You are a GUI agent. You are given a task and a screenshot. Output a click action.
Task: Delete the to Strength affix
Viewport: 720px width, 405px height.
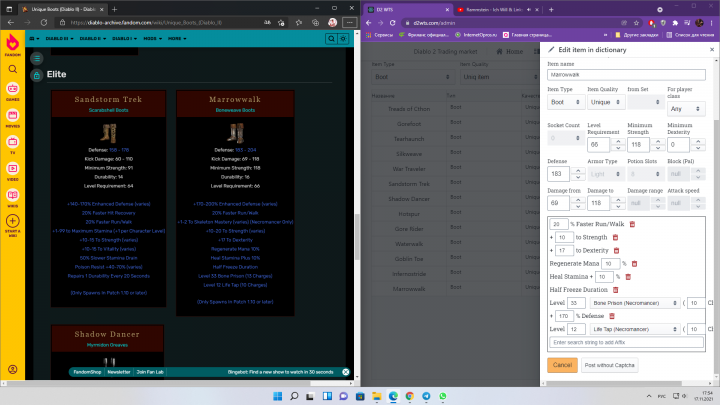tap(615, 237)
